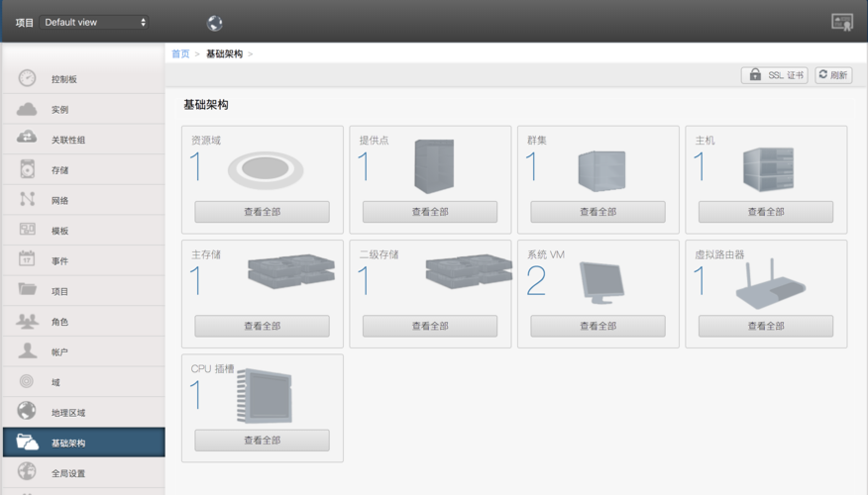Click the Network (网络) sidebar icon
This screenshot has height=495, width=868.
pyautogui.click(x=27, y=199)
